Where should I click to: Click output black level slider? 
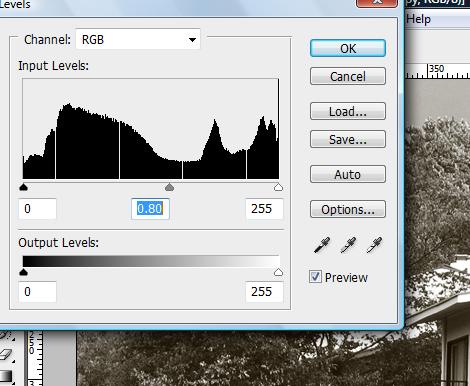click(x=23, y=272)
